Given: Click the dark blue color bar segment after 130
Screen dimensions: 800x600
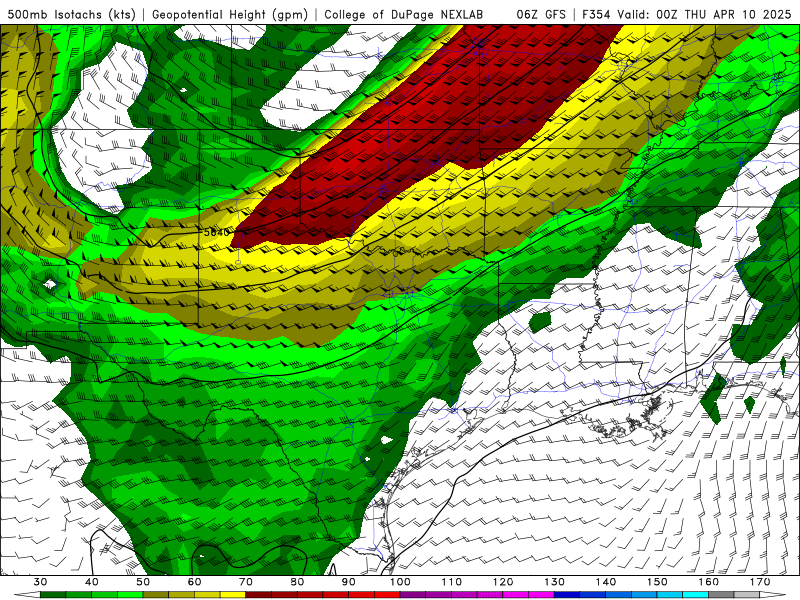Looking at the screenshot, I should tap(567, 595).
